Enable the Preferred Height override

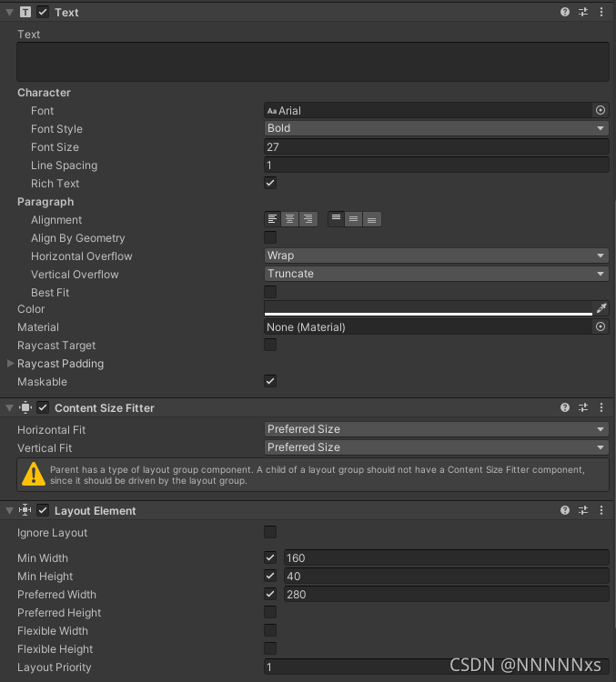270,612
